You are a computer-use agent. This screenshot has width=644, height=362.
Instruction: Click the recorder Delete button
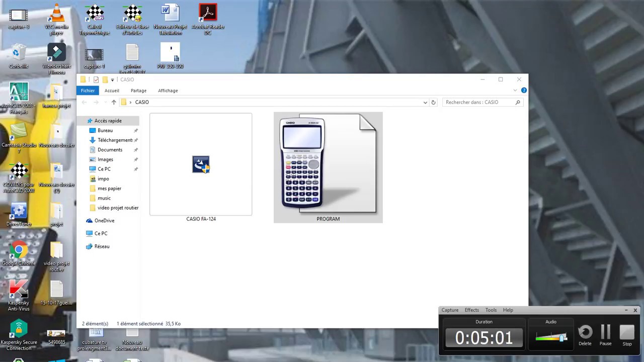click(585, 335)
